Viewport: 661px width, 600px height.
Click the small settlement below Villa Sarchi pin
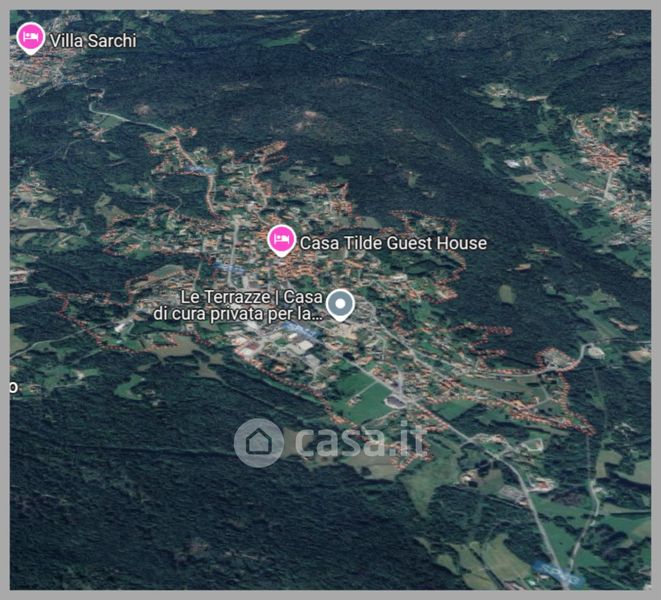click(38, 70)
